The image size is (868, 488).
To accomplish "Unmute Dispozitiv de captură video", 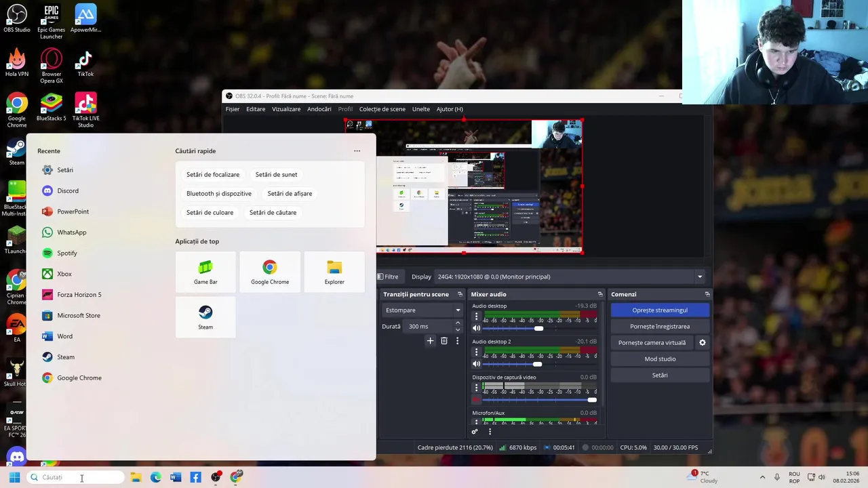I will click(476, 400).
